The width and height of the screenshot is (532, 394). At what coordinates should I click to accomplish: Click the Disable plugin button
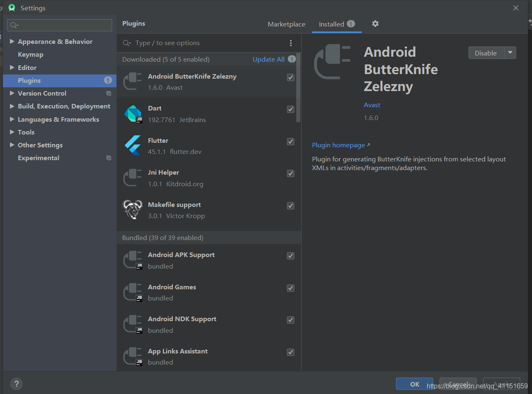coord(486,53)
